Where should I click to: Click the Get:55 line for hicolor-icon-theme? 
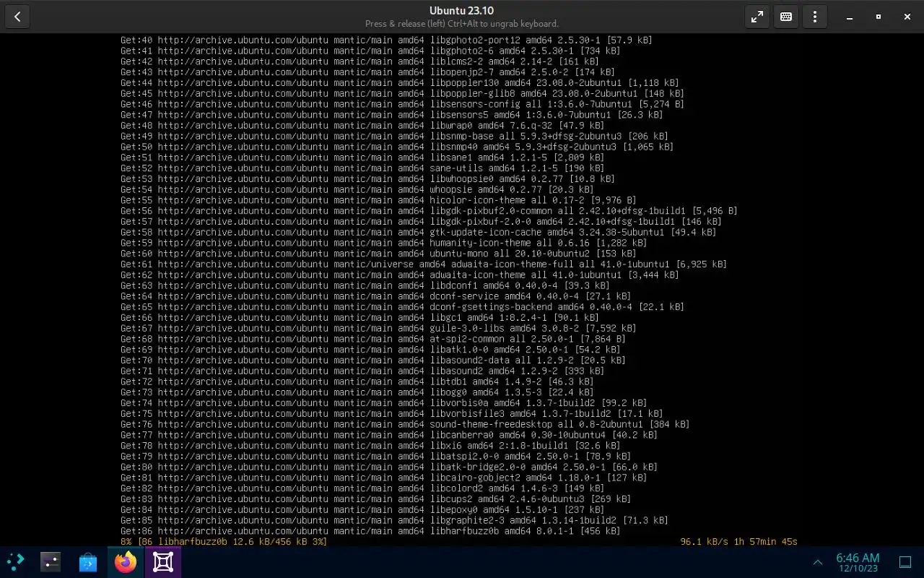coord(378,200)
